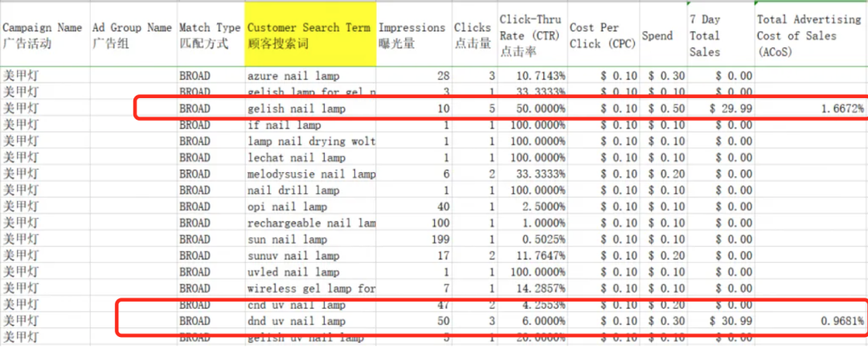Select the Clicks header cell
Screen dimensions: 868x349
click(474, 35)
